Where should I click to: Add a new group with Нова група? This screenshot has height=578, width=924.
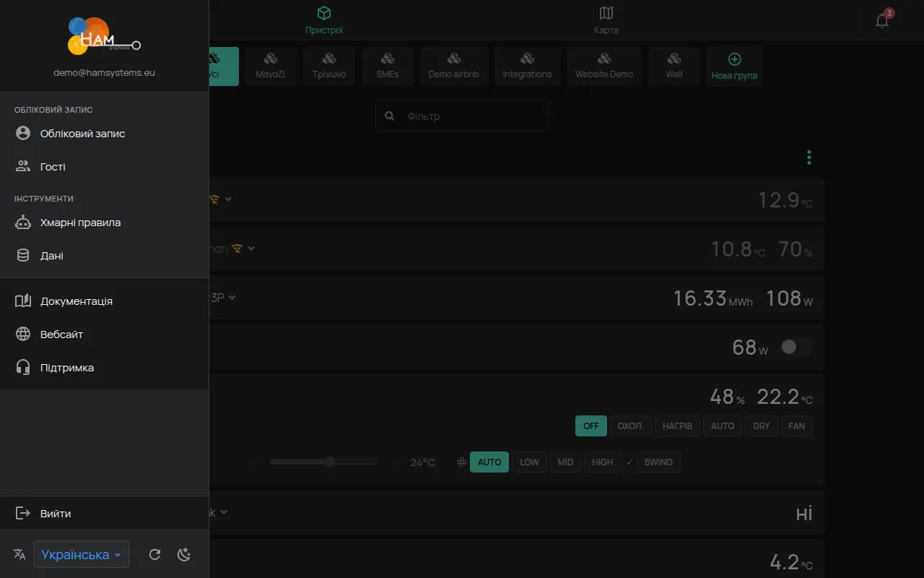pyautogui.click(x=734, y=66)
